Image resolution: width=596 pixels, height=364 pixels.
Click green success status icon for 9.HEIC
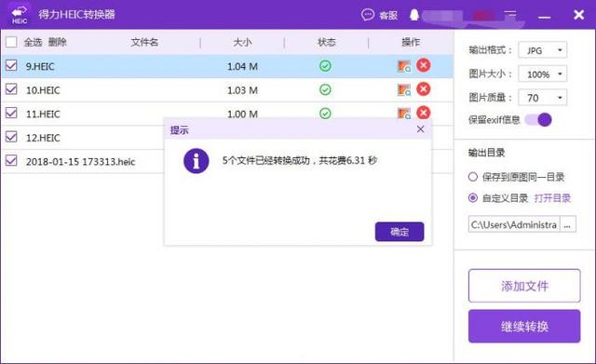pos(325,66)
